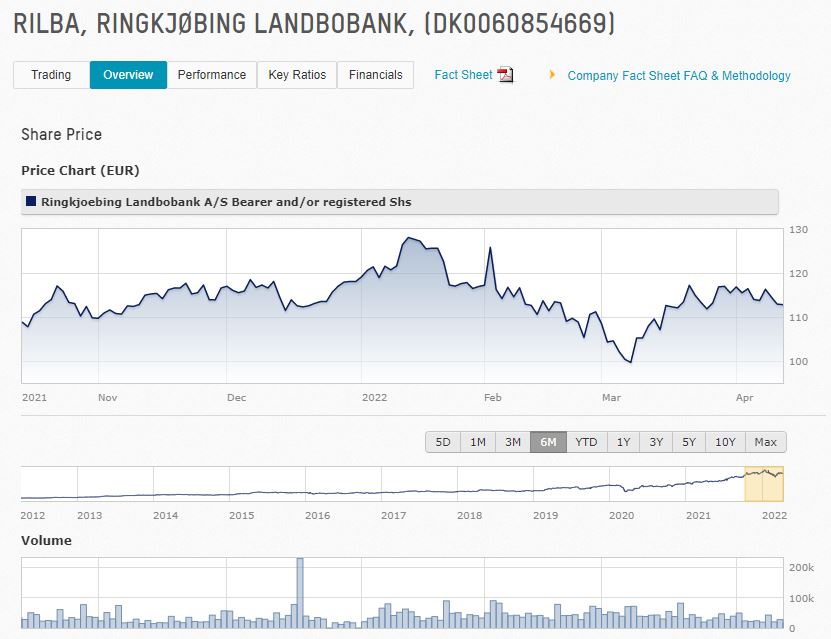Go to the Key Ratios tab
The height and width of the screenshot is (639, 831).
297,75
